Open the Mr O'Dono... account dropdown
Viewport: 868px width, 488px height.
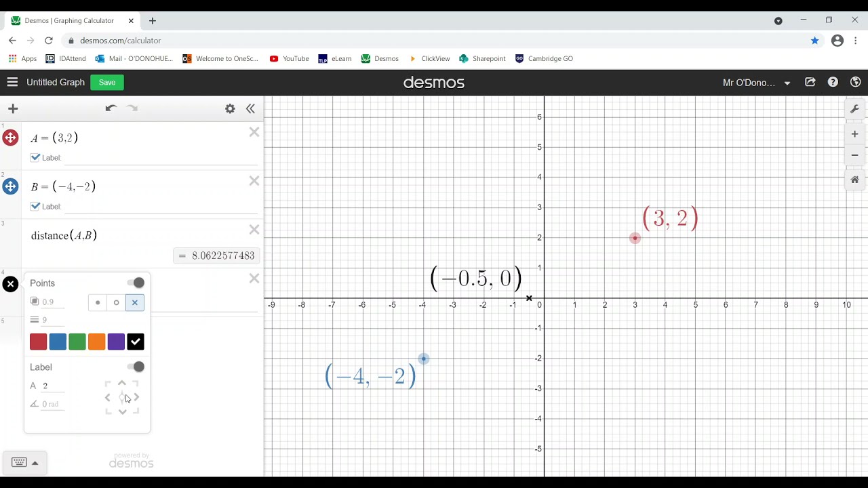pos(757,83)
